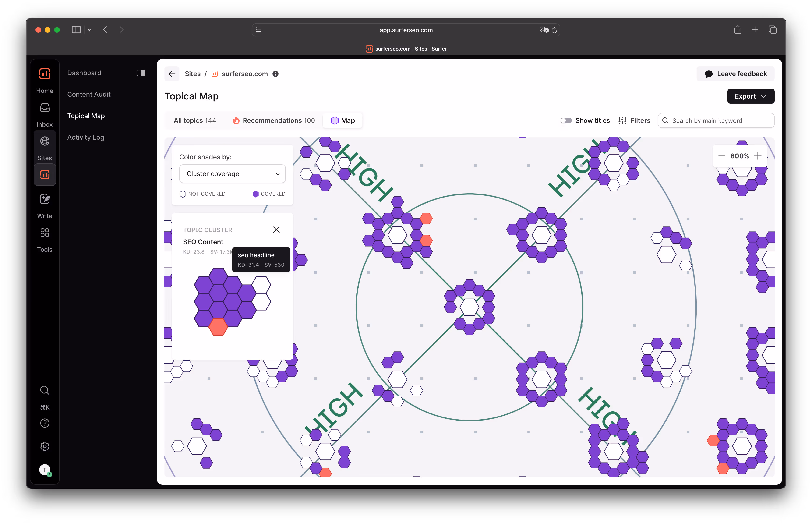The width and height of the screenshot is (812, 523).
Task: Switch to the Recommendations 100 tab
Action: pyautogui.click(x=274, y=120)
